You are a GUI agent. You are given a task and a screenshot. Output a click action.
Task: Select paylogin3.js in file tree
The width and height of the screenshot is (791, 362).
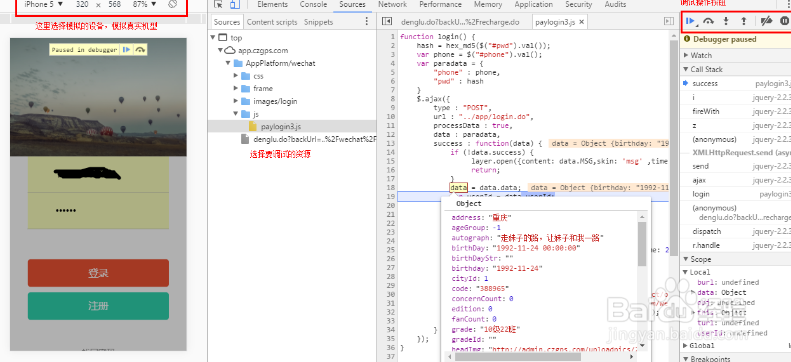click(281, 126)
